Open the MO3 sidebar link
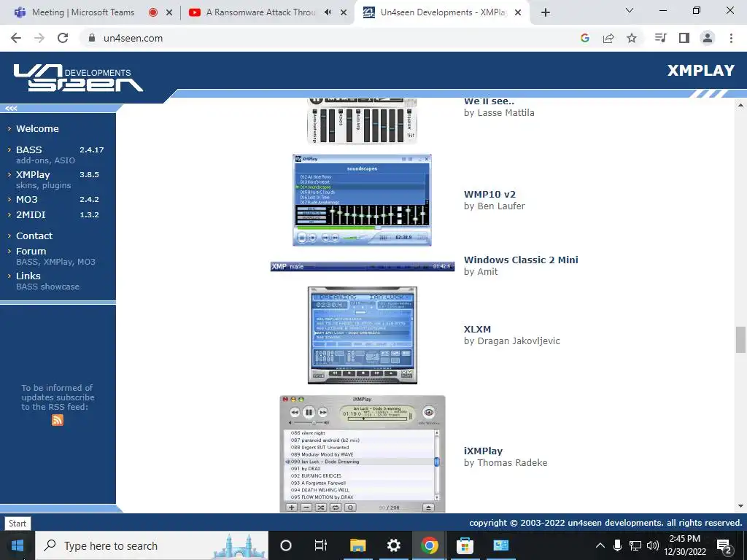Image resolution: width=747 pixels, height=560 pixels. (27, 199)
